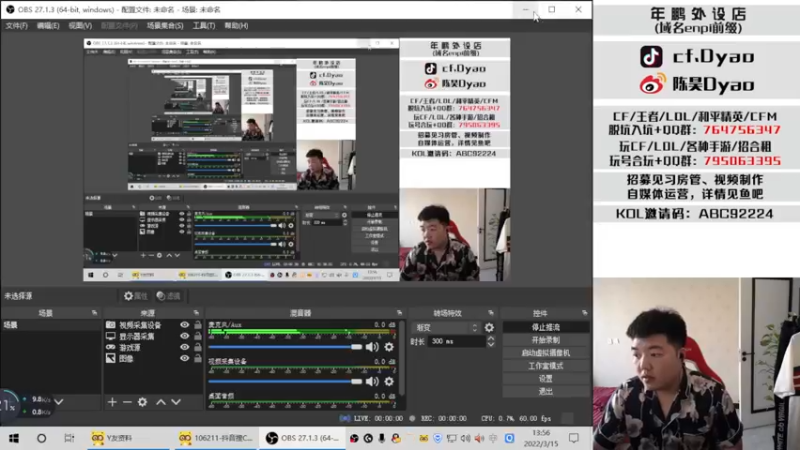The height and width of the screenshot is (450, 800).
Task: Click the 停止推流 button
Action: [546, 327]
